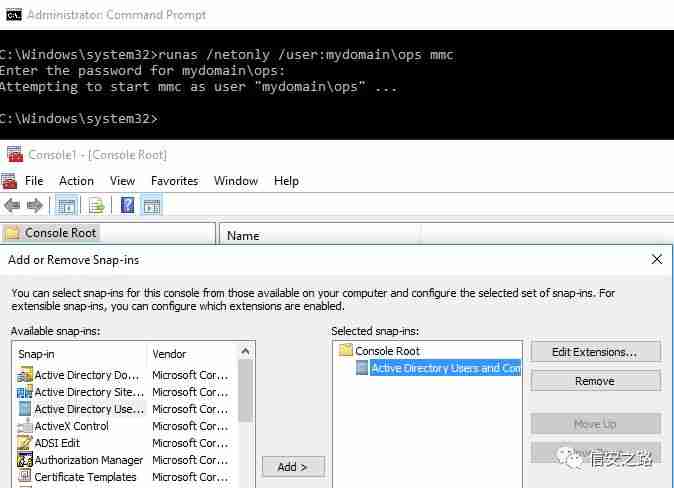
Task: Click the Available snap-ins scrollbar thumb
Action: [x=245, y=390]
